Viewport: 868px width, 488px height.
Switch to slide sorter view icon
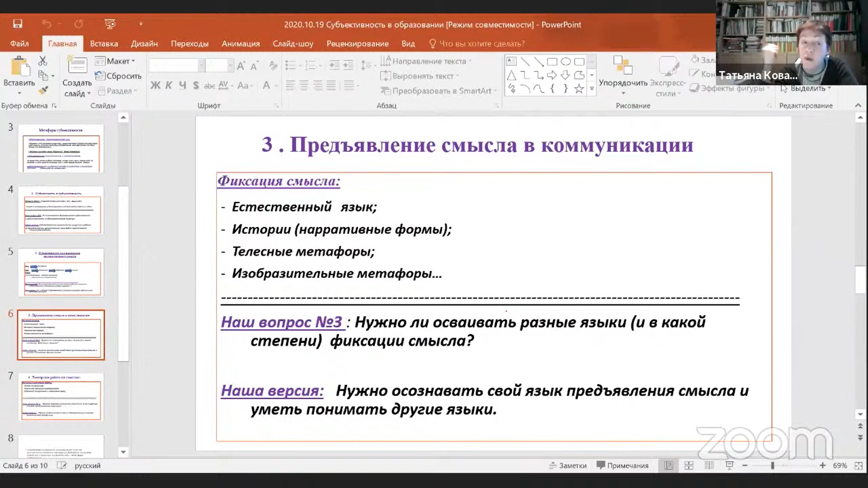point(689,465)
